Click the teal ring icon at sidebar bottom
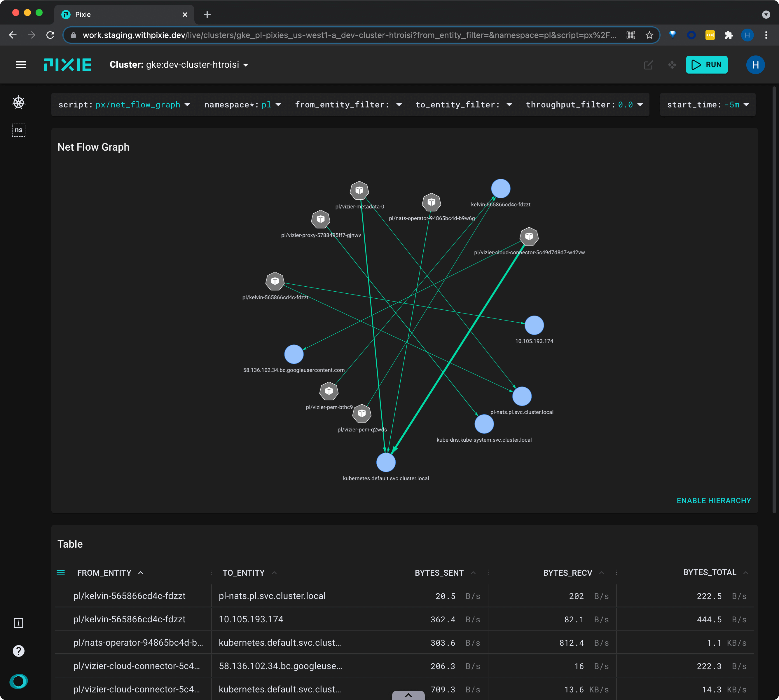The image size is (779, 700). (18, 681)
